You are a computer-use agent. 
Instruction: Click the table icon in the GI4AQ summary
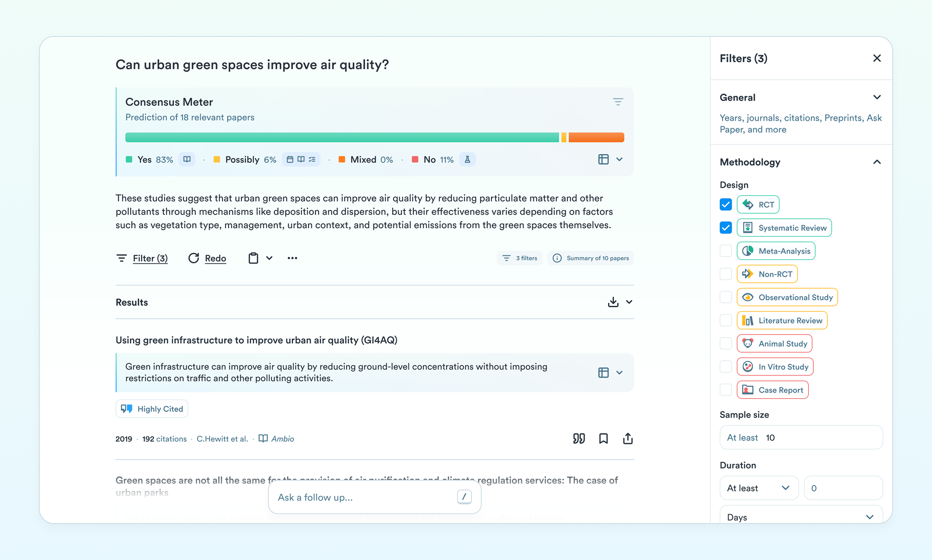coord(603,373)
